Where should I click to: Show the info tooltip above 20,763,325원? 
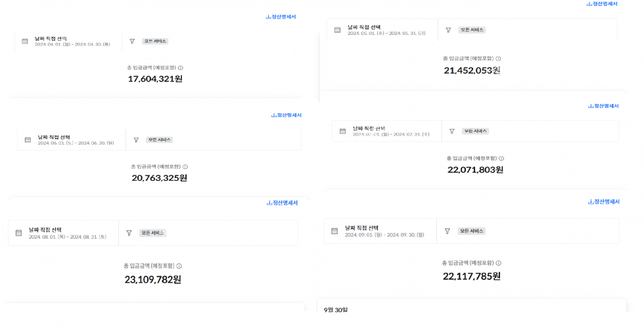tap(185, 167)
